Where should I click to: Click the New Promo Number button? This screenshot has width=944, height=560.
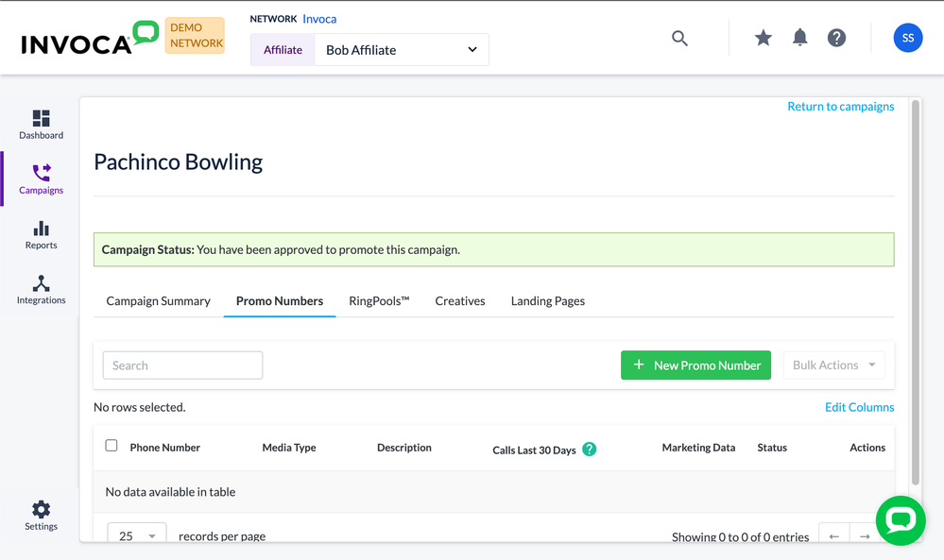point(695,365)
